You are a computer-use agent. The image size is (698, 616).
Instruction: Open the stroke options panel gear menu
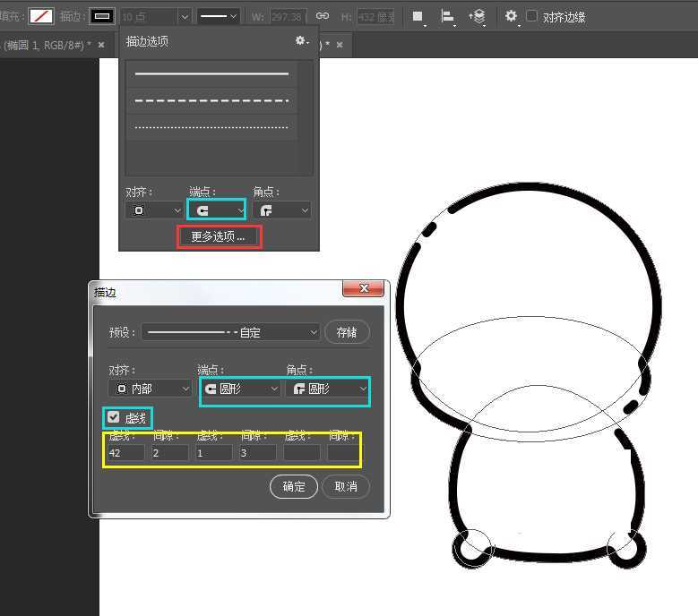302,41
